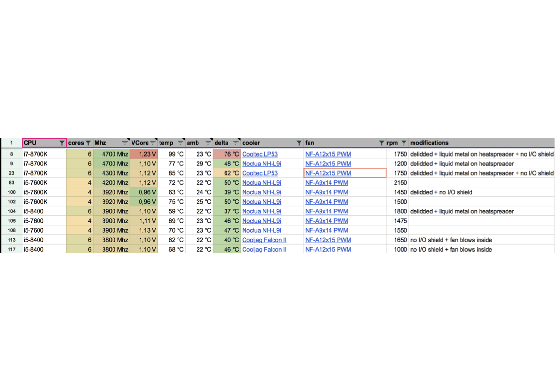
Task: Click the cores column filter icon
Action: (88, 143)
